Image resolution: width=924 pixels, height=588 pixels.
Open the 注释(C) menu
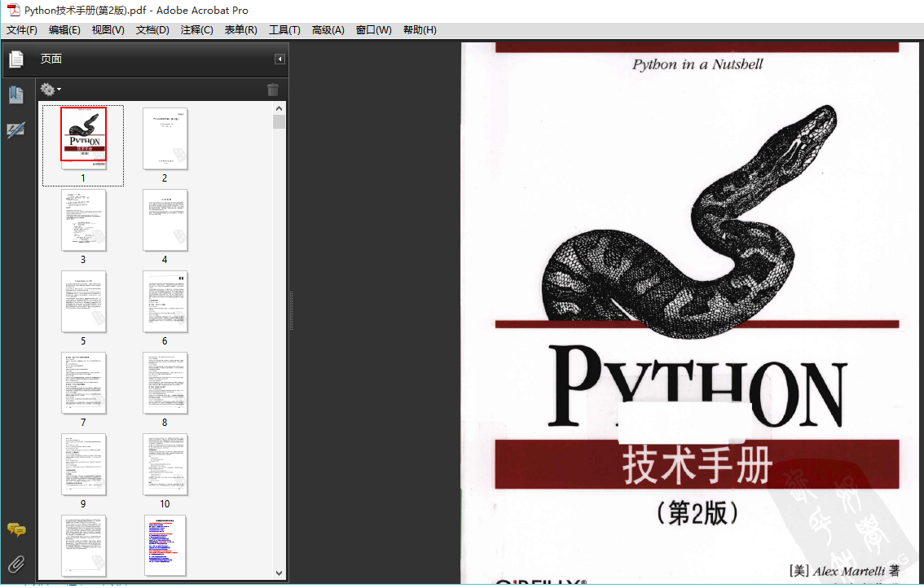point(197,30)
